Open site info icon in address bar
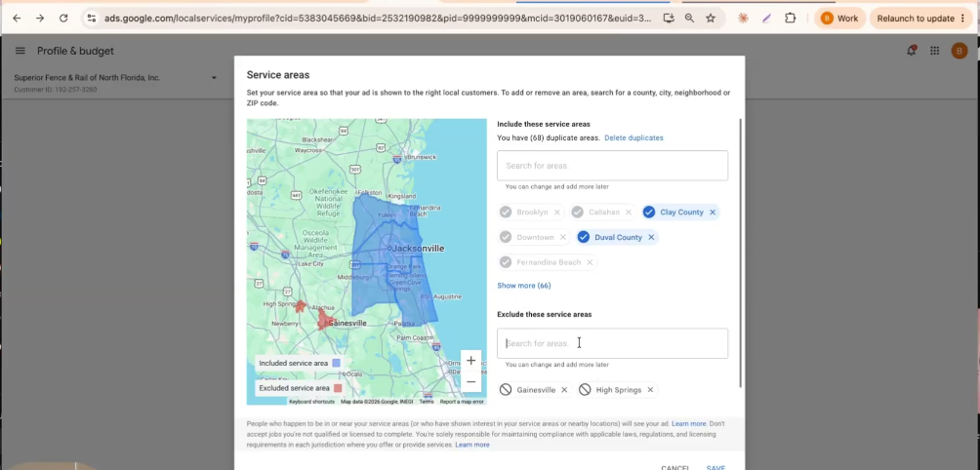This screenshot has width=980, height=470. point(91,19)
